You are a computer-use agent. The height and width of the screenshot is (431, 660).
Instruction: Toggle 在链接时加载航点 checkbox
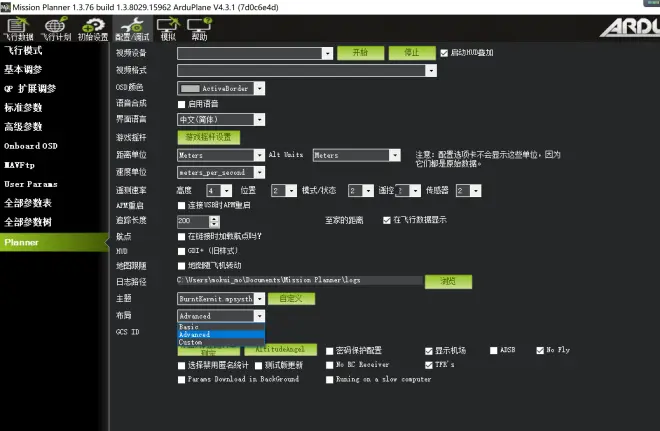point(181,237)
